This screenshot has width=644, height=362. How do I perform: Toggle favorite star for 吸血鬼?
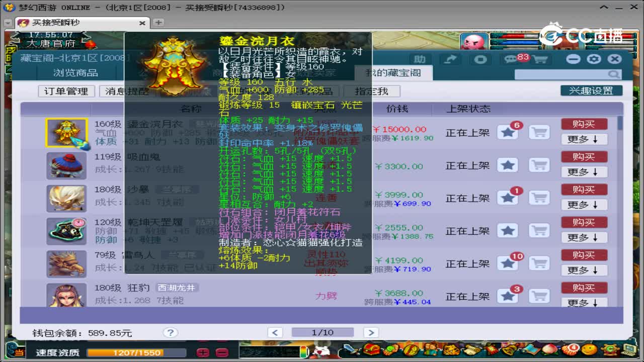pyautogui.click(x=508, y=165)
